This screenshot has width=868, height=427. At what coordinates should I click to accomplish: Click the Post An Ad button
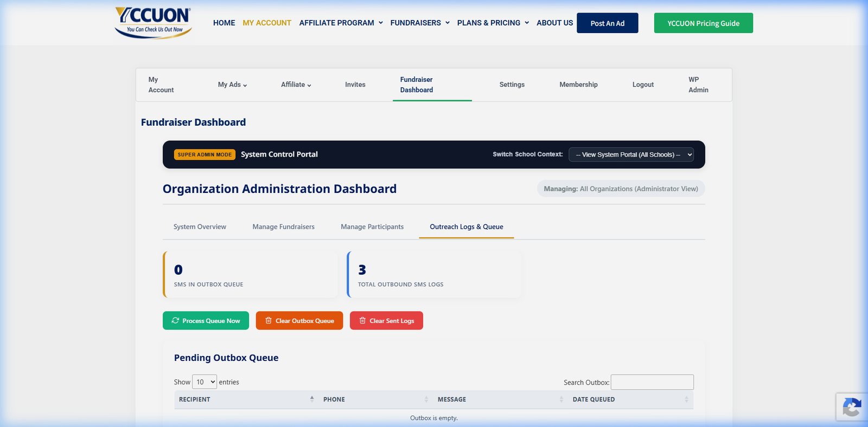click(608, 23)
